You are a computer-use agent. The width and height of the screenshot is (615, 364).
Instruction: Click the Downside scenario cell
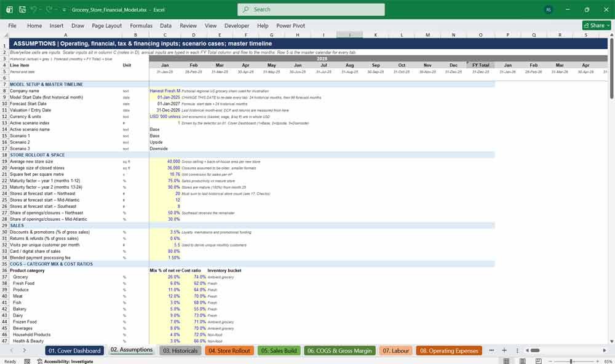165,149
